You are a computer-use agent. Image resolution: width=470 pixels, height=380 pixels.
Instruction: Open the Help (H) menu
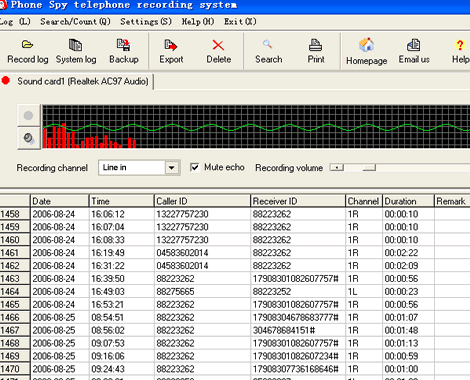(198, 22)
